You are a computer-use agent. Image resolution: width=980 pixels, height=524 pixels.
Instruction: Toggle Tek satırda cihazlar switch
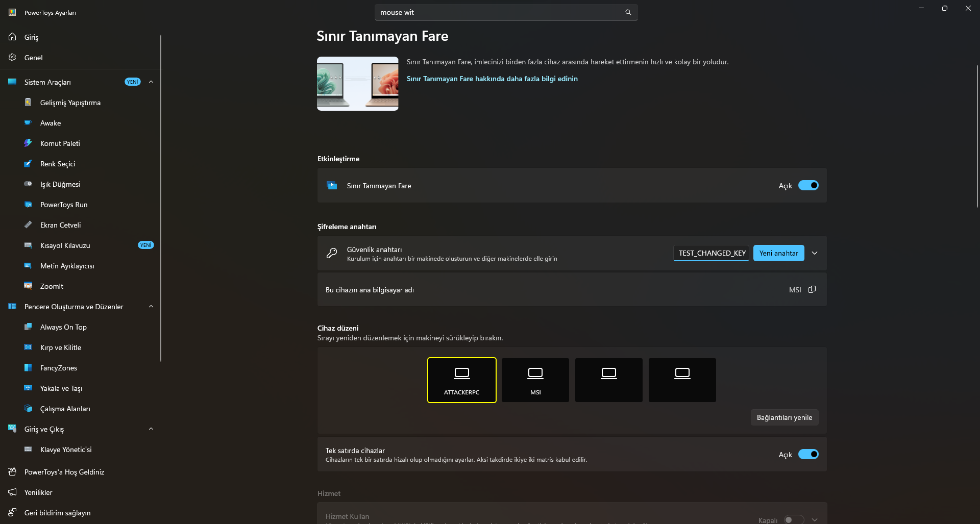click(808, 454)
